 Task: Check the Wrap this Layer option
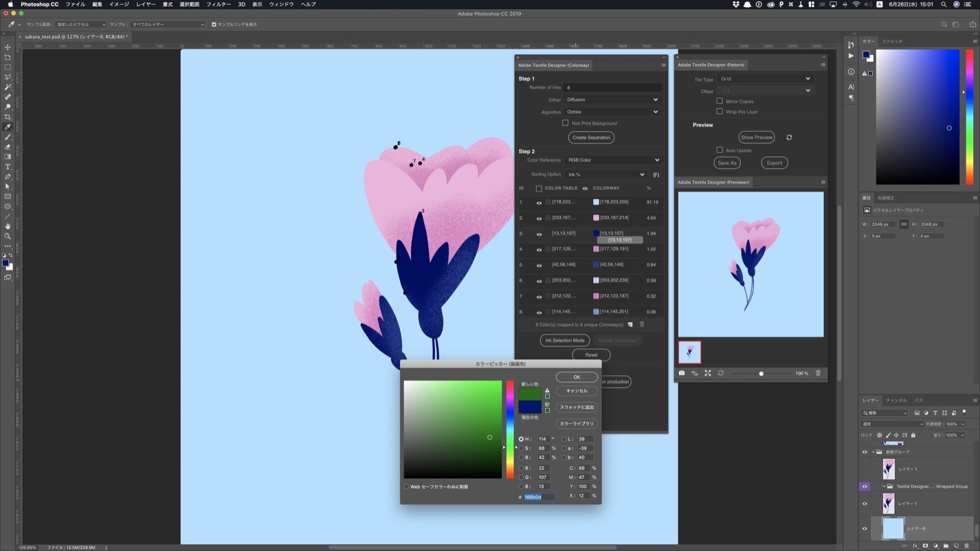tap(720, 111)
